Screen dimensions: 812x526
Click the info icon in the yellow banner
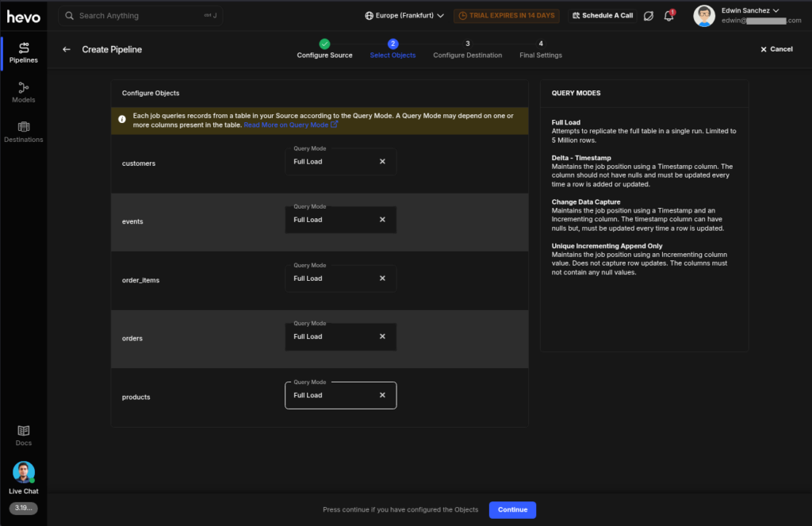point(121,119)
